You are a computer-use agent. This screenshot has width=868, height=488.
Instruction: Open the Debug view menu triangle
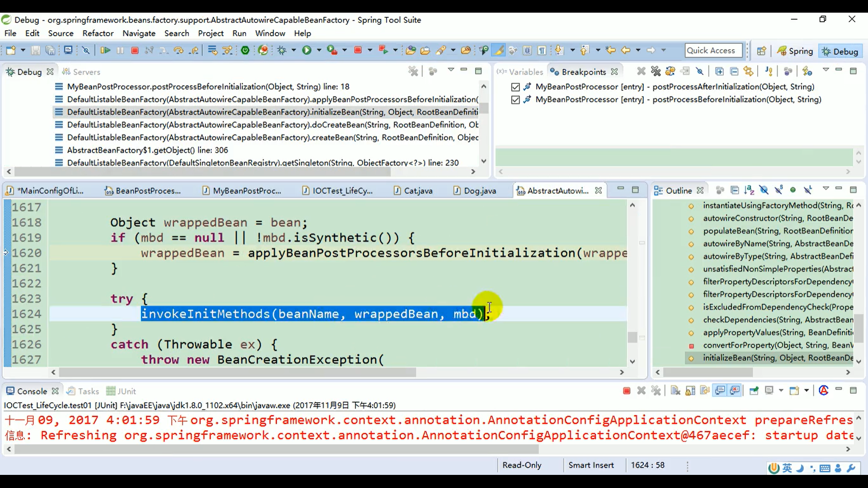pyautogui.click(x=451, y=70)
